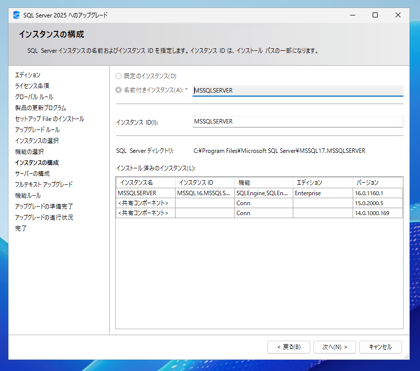Minimize the SQL Server 2025 upgrade window

tap(353, 15)
